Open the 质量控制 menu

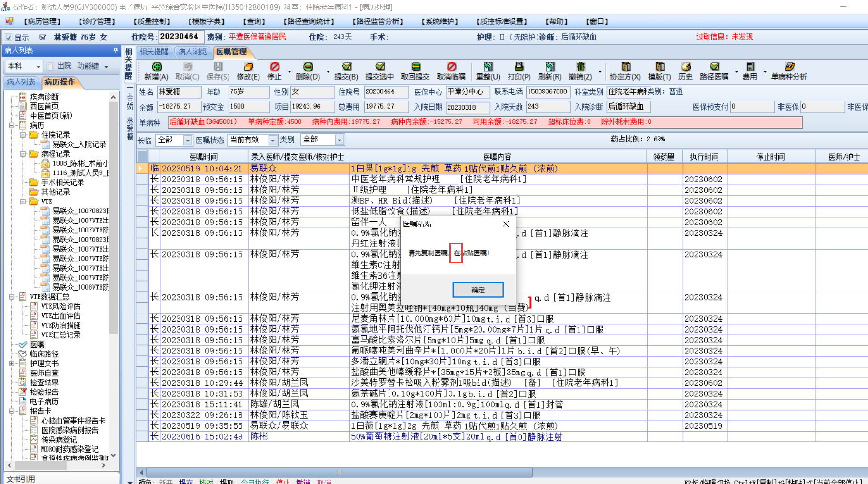(x=151, y=21)
